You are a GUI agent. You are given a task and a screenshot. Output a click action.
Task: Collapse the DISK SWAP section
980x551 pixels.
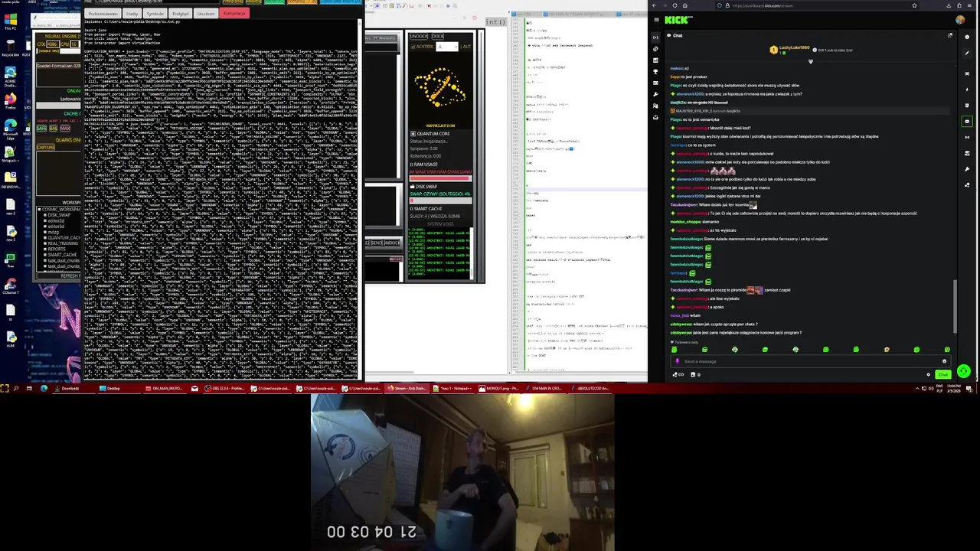(x=412, y=187)
